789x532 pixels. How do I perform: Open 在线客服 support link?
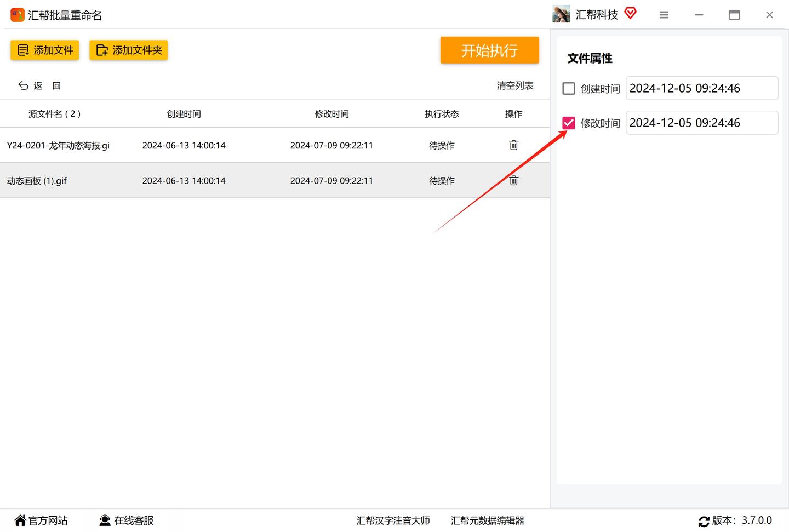127,520
